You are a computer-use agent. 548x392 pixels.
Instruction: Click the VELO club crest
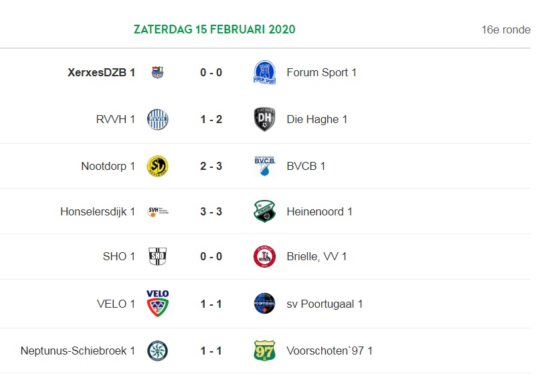[x=158, y=303]
